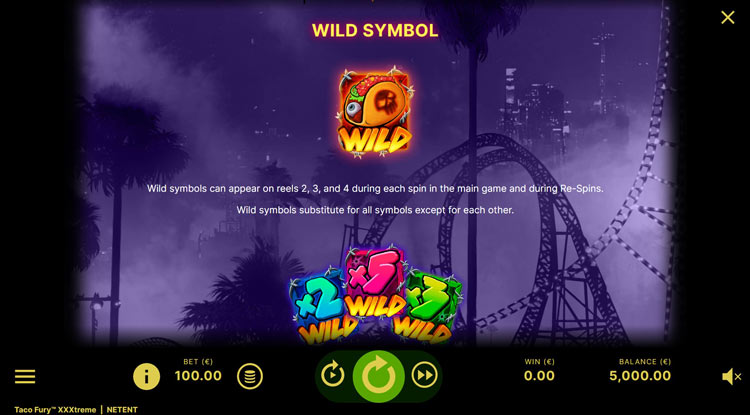Click the balance value 5,000.00
Viewport: 750px width, 415px height.
click(640, 376)
